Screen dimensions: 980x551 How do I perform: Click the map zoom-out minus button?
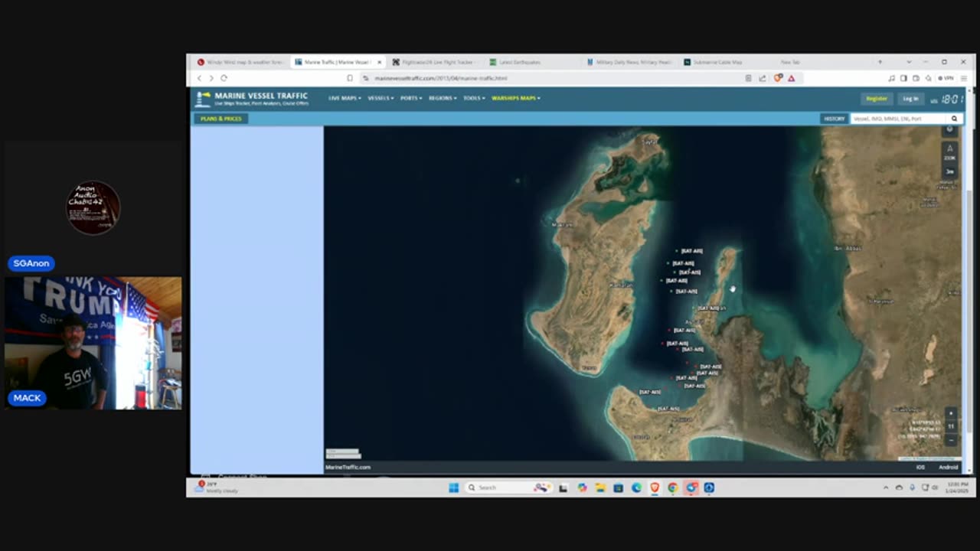pyautogui.click(x=951, y=440)
